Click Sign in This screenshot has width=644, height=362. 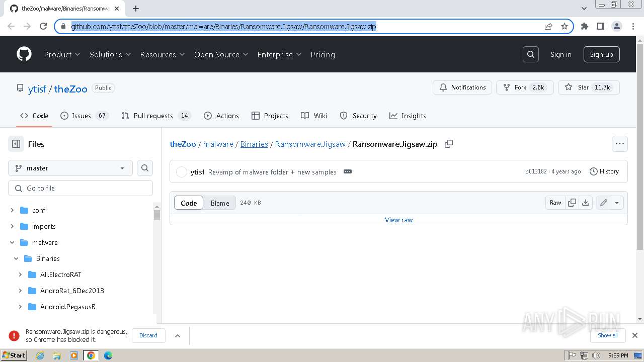pyautogui.click(x=561, y=54)
